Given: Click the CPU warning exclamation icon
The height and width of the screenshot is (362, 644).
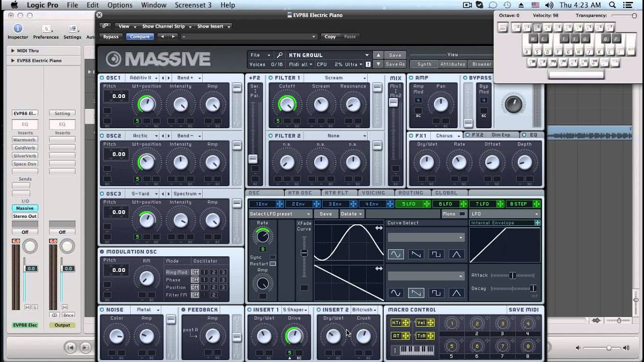Looking at the screenshot, I should (368, 64).
